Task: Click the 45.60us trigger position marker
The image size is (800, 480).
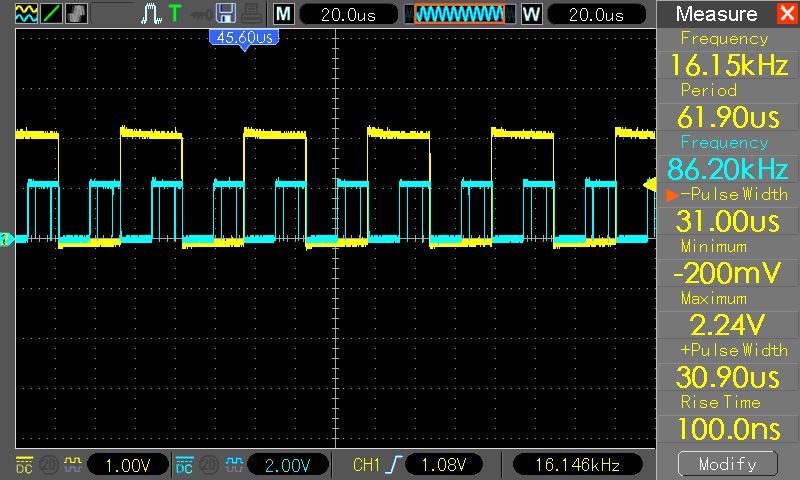Action: point(242,37)
